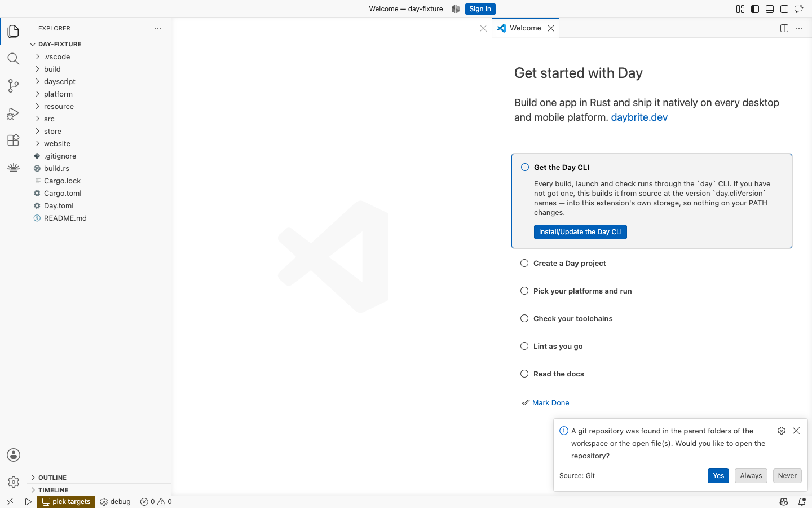Open editor more actions menu
The image size is (812, 508).
pyautogui.click(x=799, y=28)
